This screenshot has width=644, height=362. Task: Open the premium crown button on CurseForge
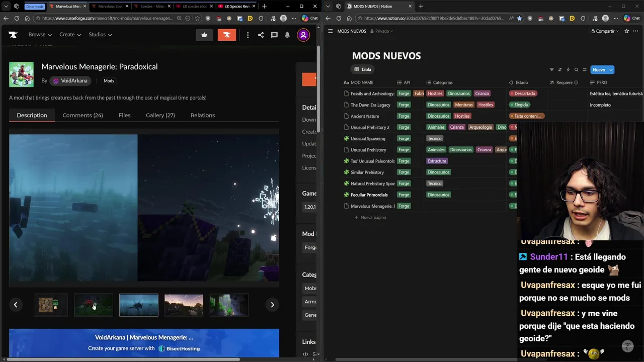[x=204, y=35]
